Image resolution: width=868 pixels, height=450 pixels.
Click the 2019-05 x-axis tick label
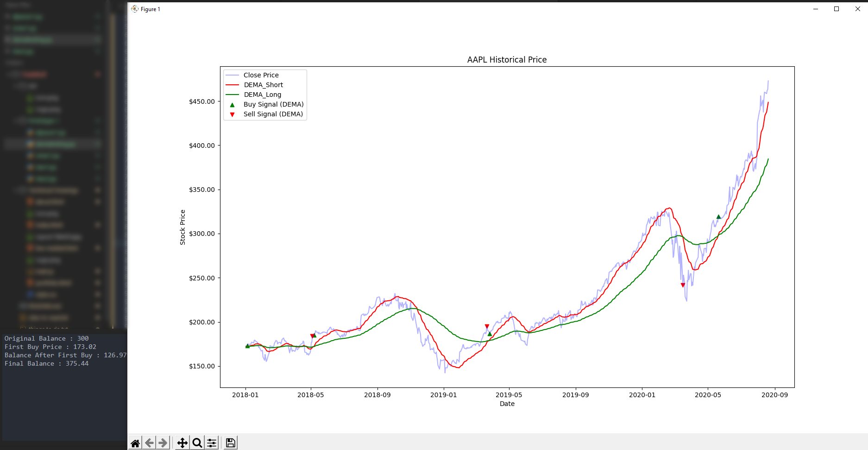coord(509,395)
